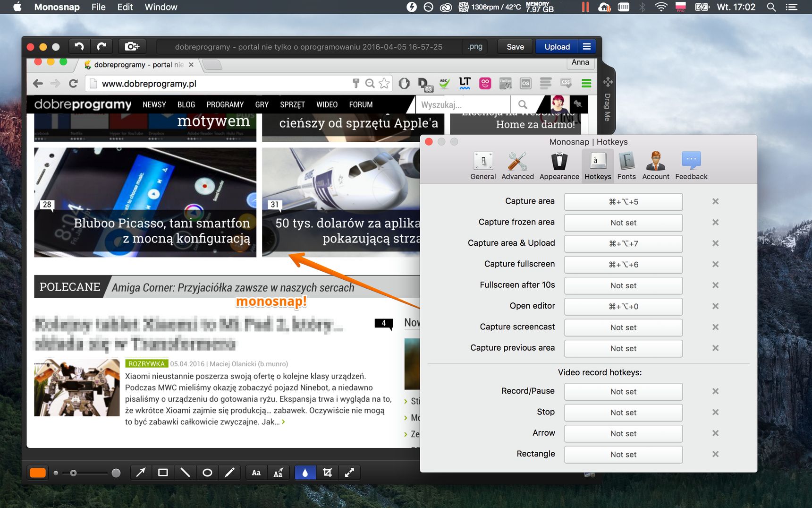
Task: Click the Save button
Action: (516, 46)
